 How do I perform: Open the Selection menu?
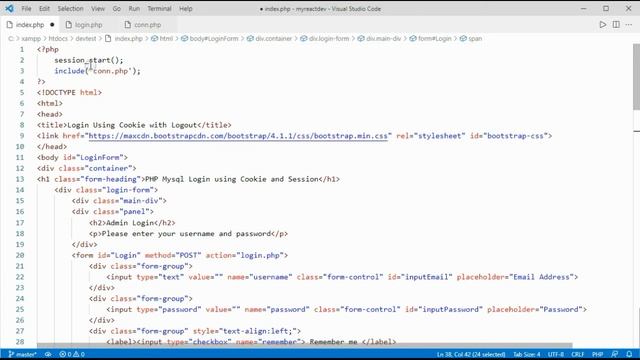click(x=70, y=9)
